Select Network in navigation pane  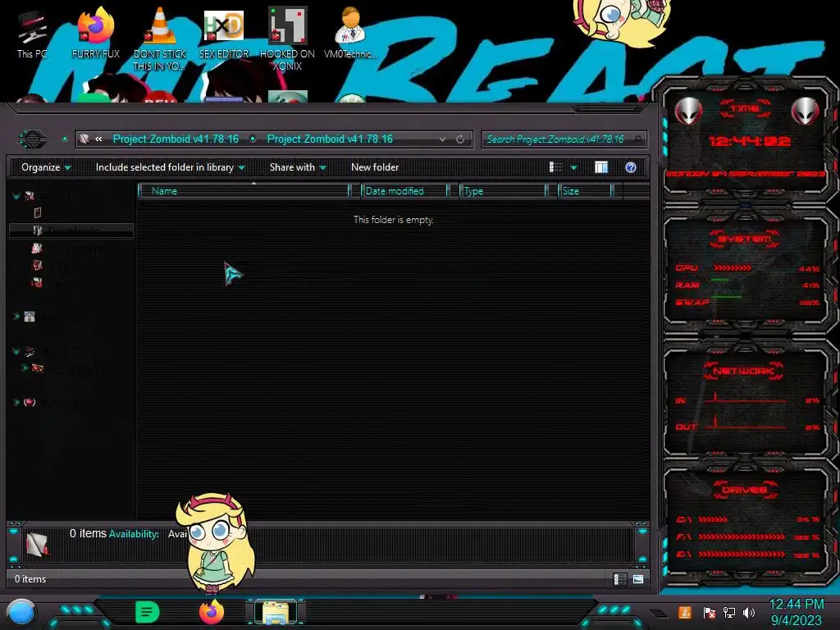coord(51,403)
